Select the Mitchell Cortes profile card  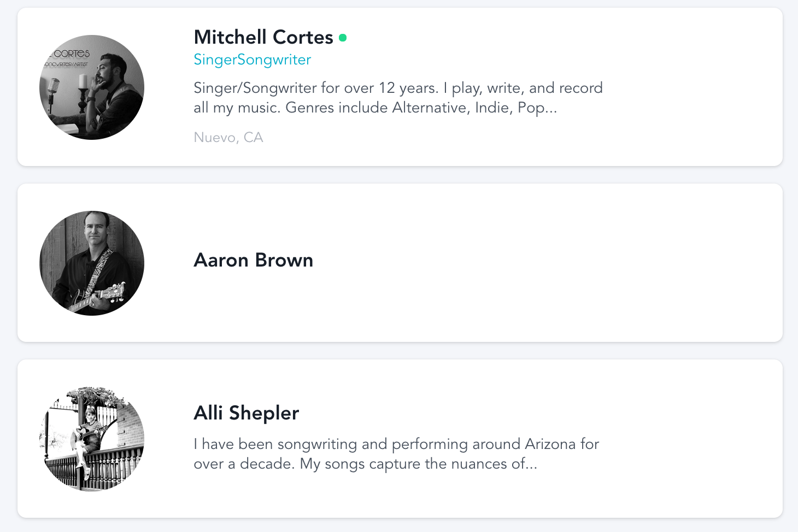(x=400, y=87)
